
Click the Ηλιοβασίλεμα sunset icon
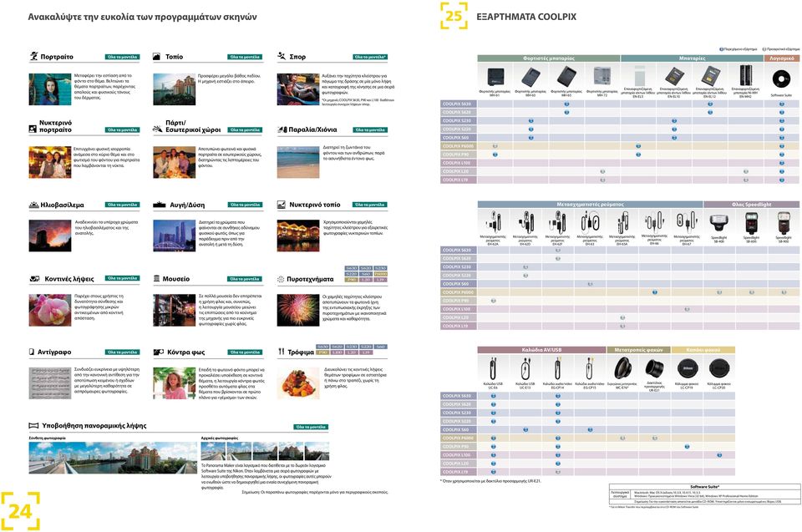(33, 205)
